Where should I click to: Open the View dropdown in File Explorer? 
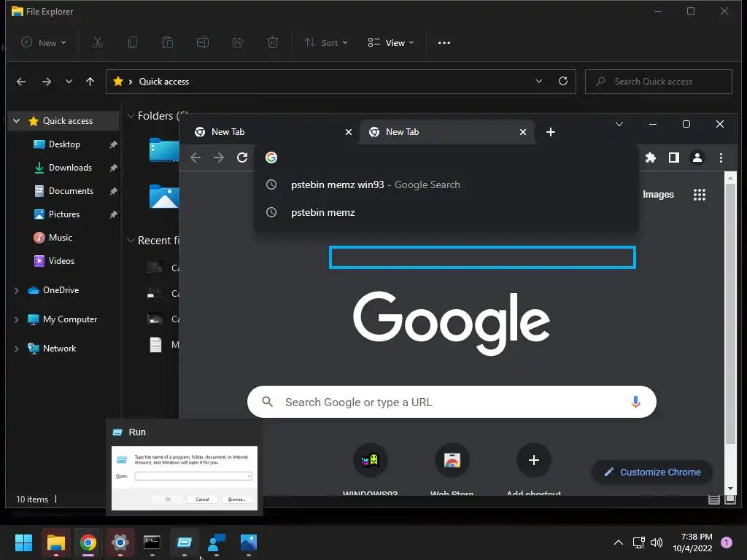[x=391, y=43]
